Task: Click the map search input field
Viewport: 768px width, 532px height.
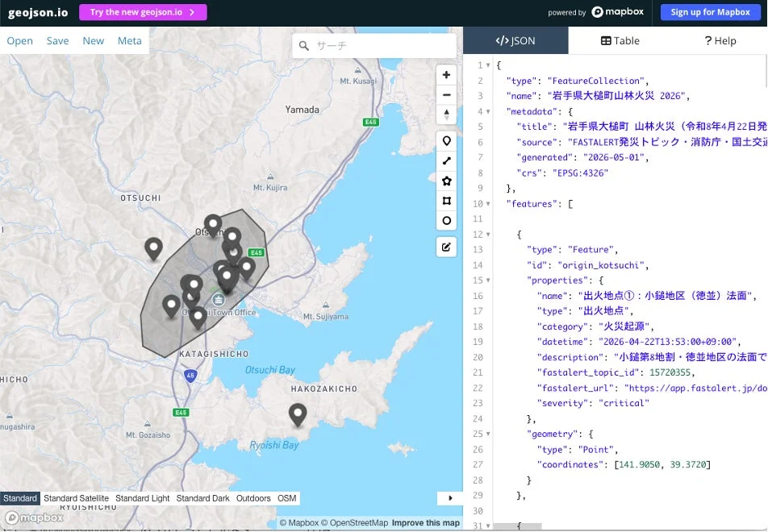Action: [x=374, y=45]
